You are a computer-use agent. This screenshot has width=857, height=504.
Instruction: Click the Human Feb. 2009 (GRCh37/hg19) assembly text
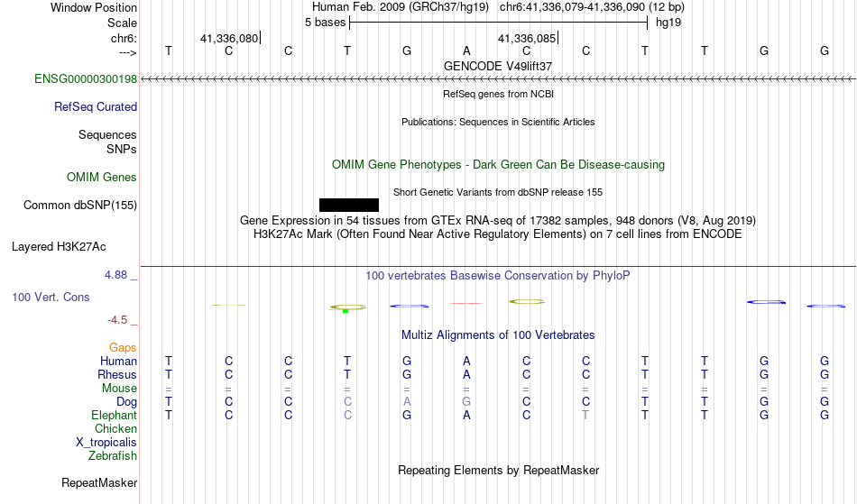coord(400,7)
